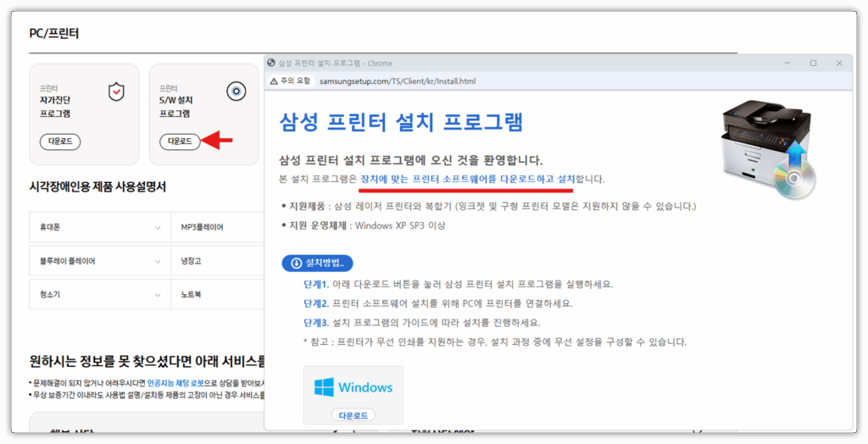Open the 노트북 manual row
The height and width of the screenshot is (444, 868).
[218, 295]
